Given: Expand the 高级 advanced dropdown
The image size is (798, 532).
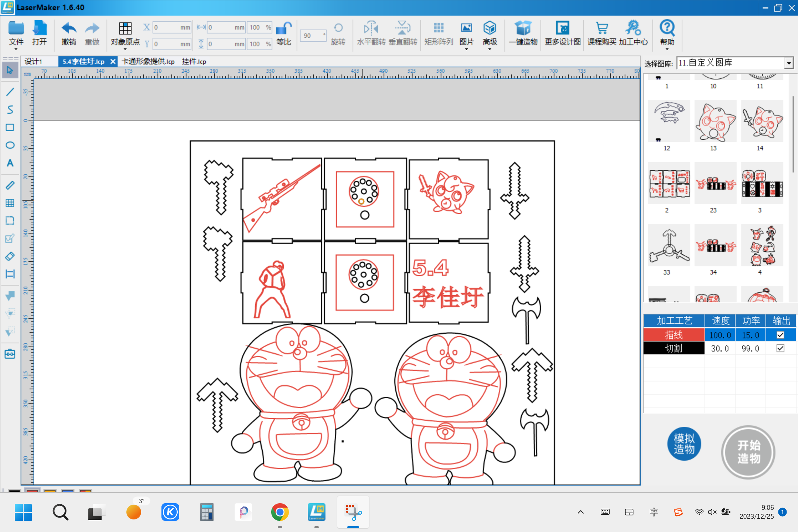Looking at the screenshot, I should 490,49.
